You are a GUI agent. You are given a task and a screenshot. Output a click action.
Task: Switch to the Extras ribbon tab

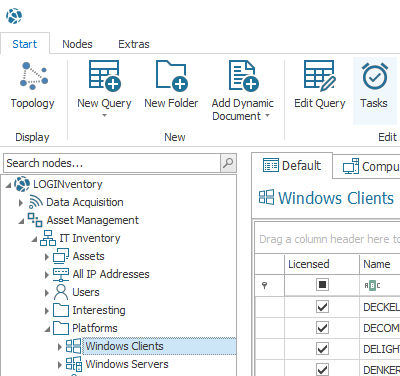(134, 44)
